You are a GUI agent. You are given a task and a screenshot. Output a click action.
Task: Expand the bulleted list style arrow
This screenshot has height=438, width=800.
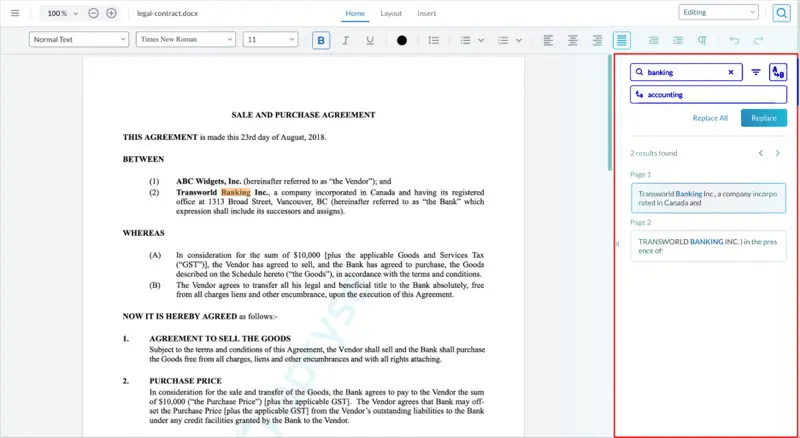click(481, 40)
